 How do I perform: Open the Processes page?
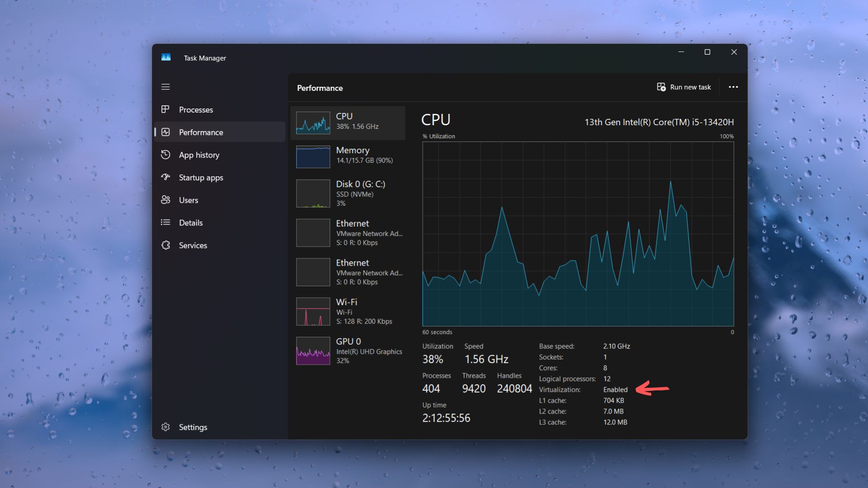[196, 109]
